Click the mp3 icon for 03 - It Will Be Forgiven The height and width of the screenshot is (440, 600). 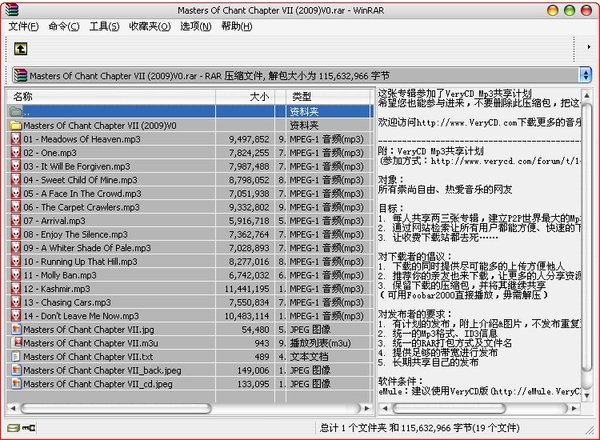pos(16,166)
